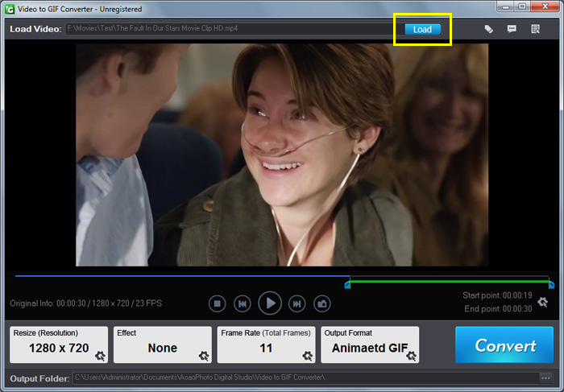Click the Start point 00:00:19 text
Screen dimensions: 564x392
[x=497, y=295]
